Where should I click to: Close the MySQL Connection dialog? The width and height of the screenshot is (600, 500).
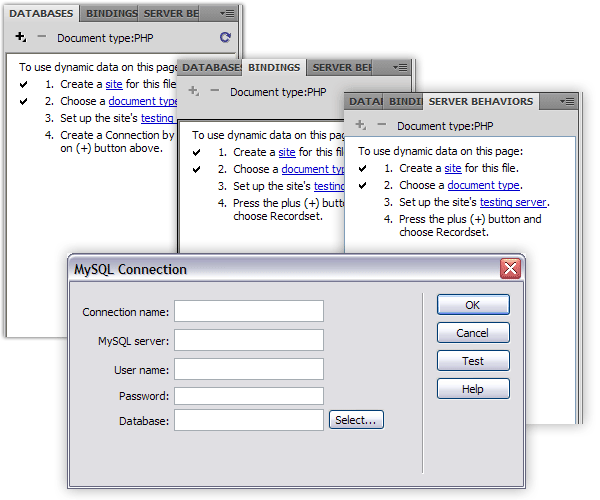(510, 269)
